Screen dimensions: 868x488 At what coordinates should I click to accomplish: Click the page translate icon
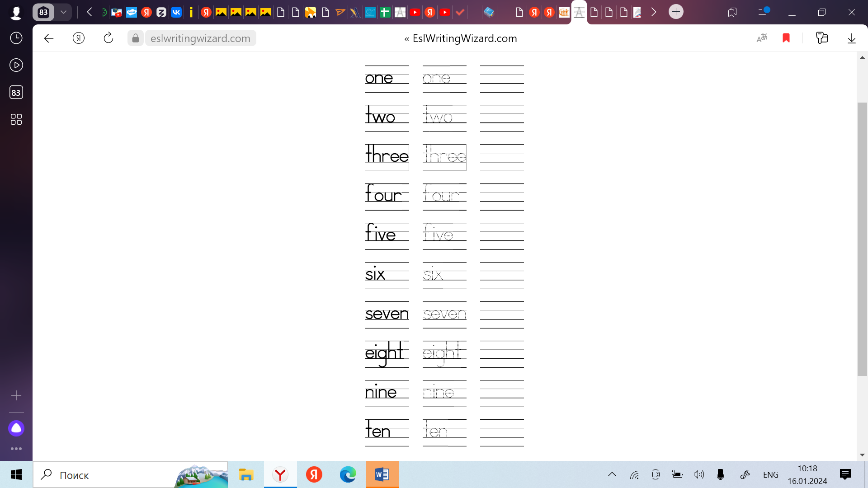tap(762, 38)
